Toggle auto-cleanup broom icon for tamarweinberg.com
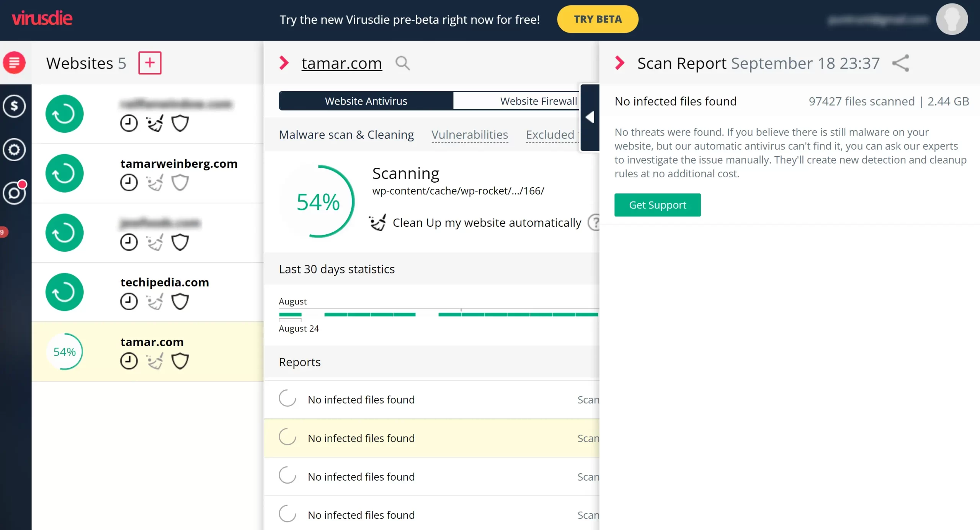 tap(155, 183)
